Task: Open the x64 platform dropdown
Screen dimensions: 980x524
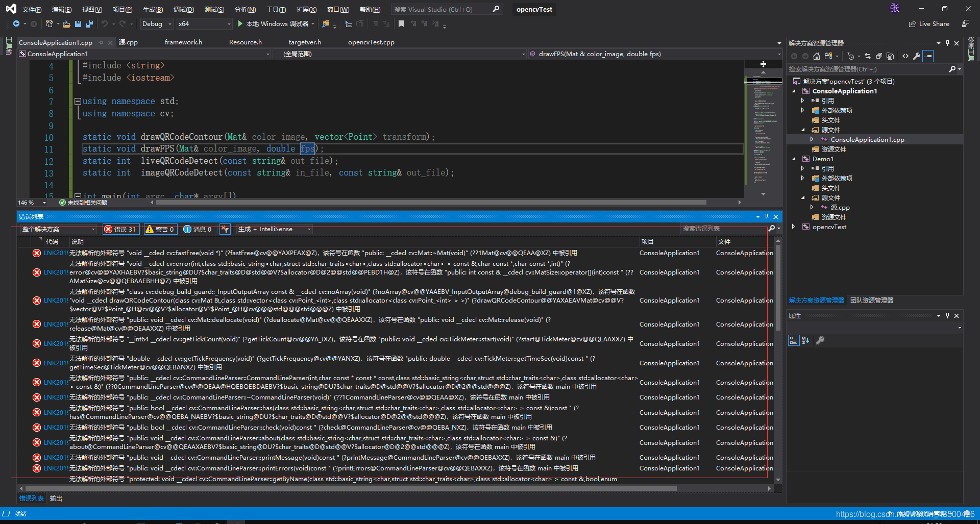Action: click(x=204, y=23)
